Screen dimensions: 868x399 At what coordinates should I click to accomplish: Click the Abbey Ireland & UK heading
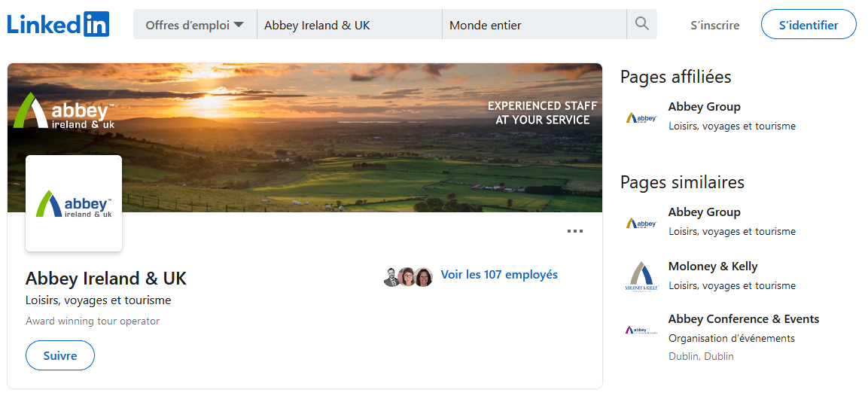coord(105,278)
